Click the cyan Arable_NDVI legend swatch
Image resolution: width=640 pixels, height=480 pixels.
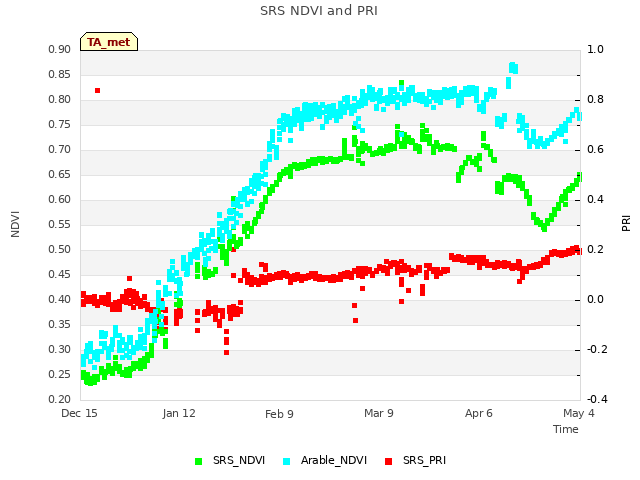pos(287,461)
